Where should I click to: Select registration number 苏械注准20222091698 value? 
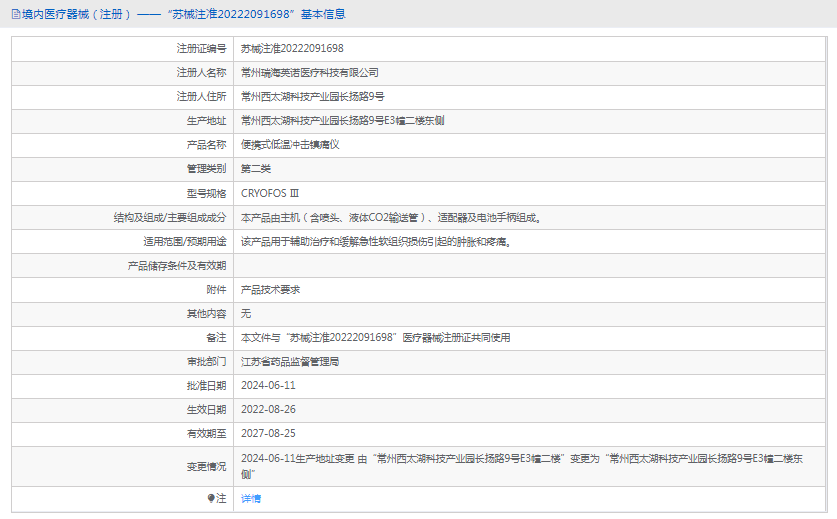point(292,49)
